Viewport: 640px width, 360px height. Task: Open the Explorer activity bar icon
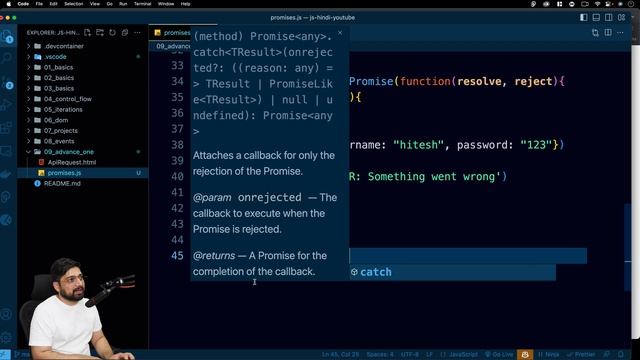pyautogui.click(x=7, y=37)
